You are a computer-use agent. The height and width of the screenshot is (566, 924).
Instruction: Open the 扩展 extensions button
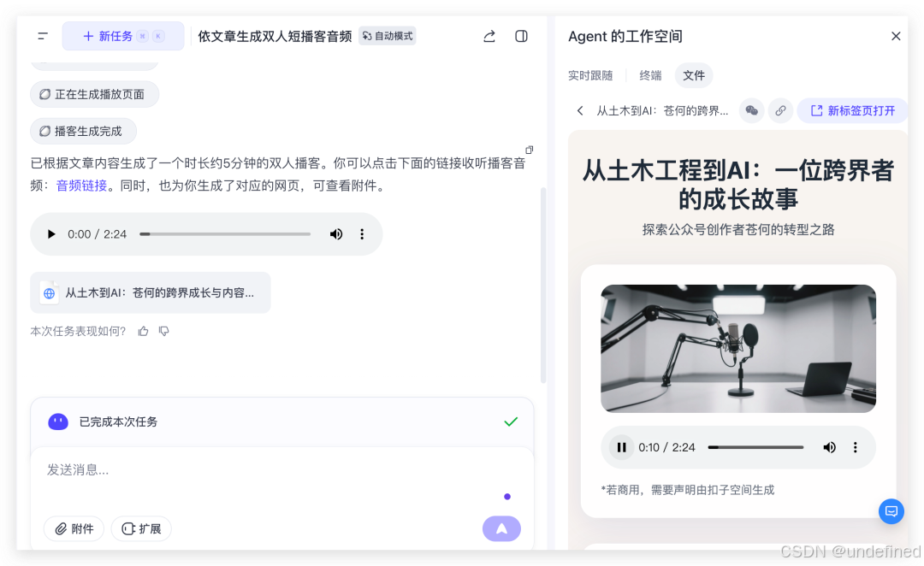141,529
